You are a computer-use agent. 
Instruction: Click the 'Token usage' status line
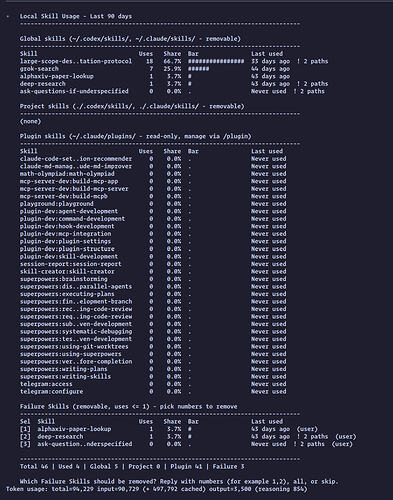[156, 489]
